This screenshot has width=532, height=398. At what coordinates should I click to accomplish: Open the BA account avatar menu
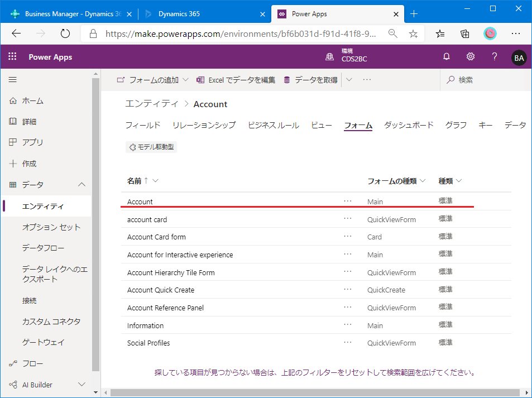(x=519, y=58)
